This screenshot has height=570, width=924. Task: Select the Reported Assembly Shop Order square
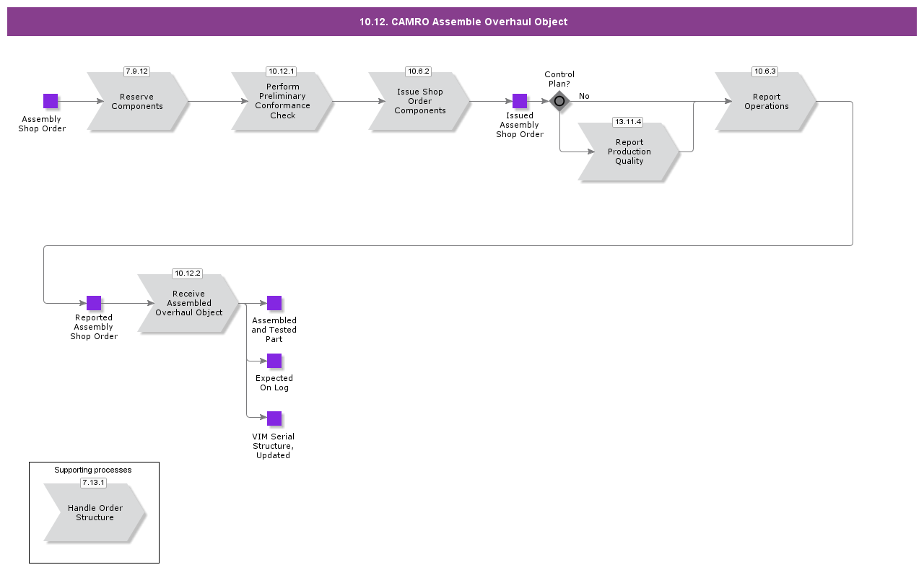[x=94, y=303]
